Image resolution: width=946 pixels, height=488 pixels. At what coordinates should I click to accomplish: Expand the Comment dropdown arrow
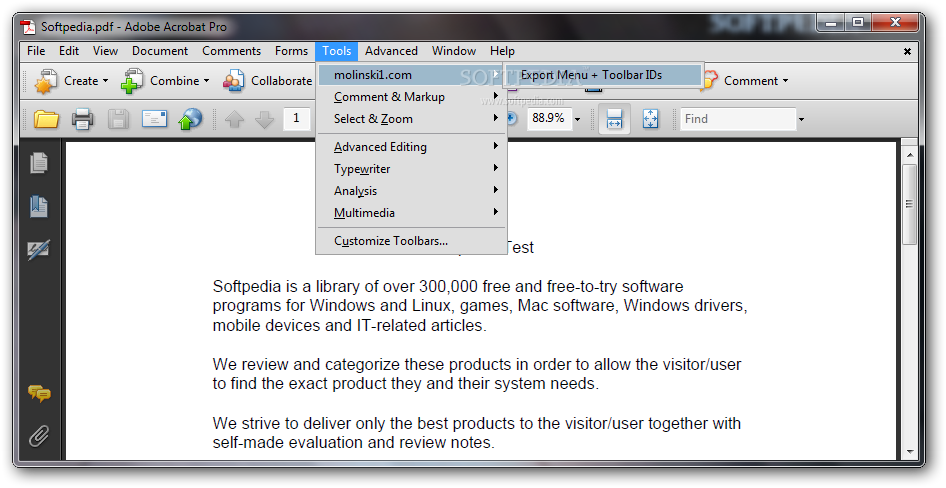tap(786, 81)
